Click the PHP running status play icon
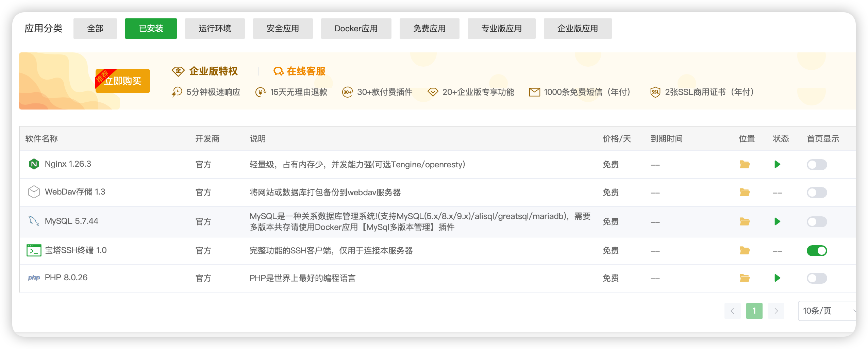Screen dimensions: 868x349 pos(777,278)
